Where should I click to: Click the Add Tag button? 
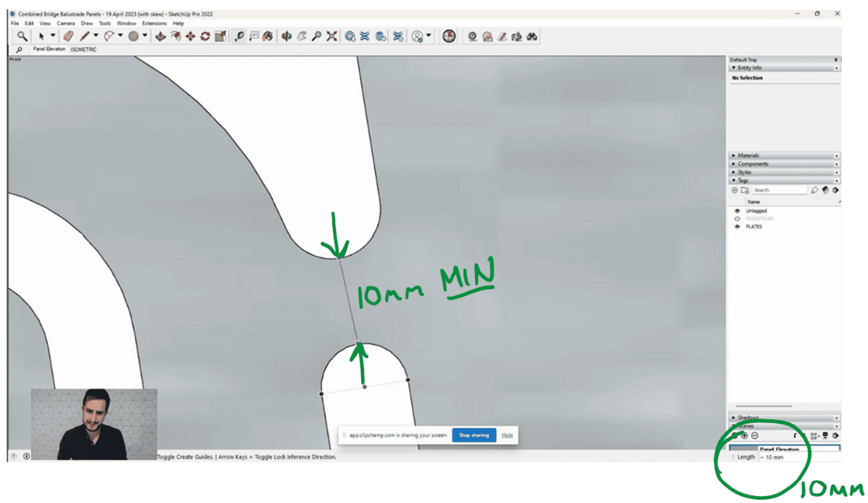tap(734, 190)
